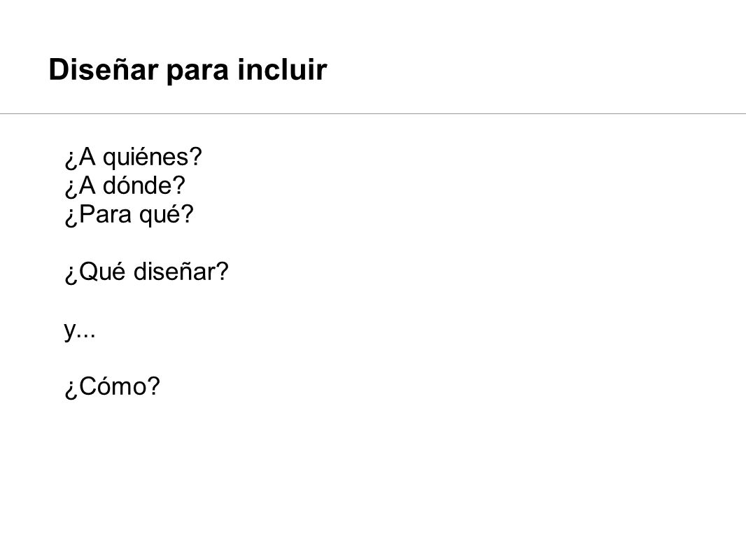Click the ellipsis dots after "y"
This screenshot has height=560, width=746.
tap(86, 337)
